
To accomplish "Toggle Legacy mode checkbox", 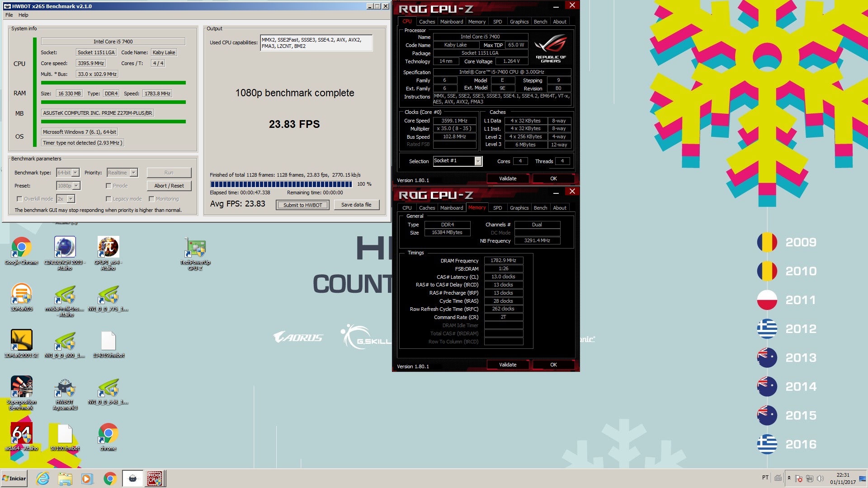I will coord(108,199).
